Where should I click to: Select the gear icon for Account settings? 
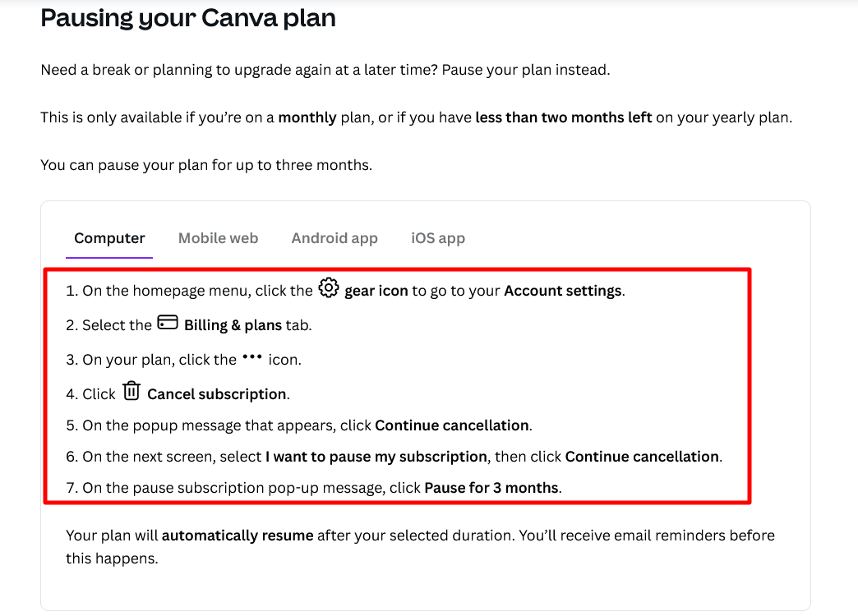click(x=327, y=288)
